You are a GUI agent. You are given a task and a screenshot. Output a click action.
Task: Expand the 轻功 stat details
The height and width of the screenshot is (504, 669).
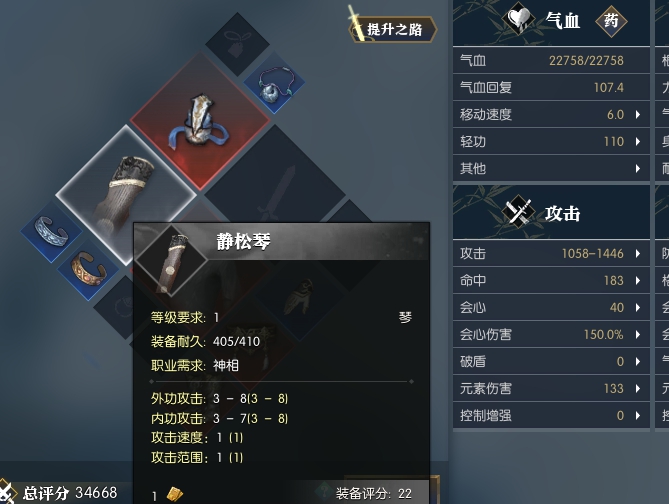tap(638, 141)
